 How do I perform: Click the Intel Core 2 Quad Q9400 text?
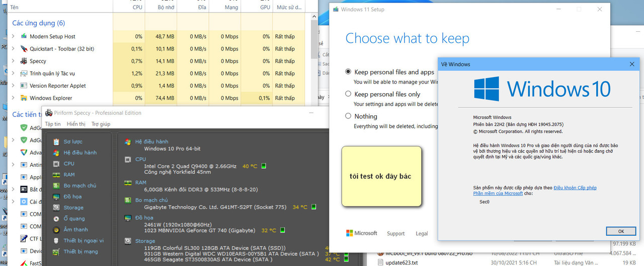(190, 166)
